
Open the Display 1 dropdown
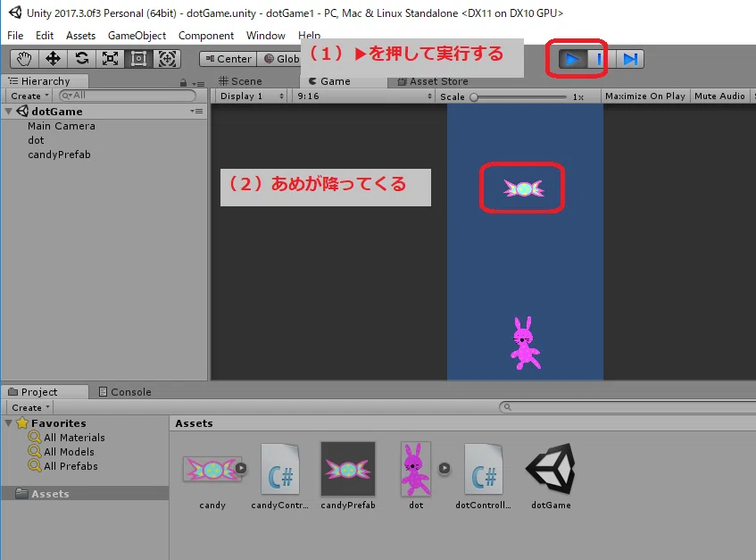251,96
